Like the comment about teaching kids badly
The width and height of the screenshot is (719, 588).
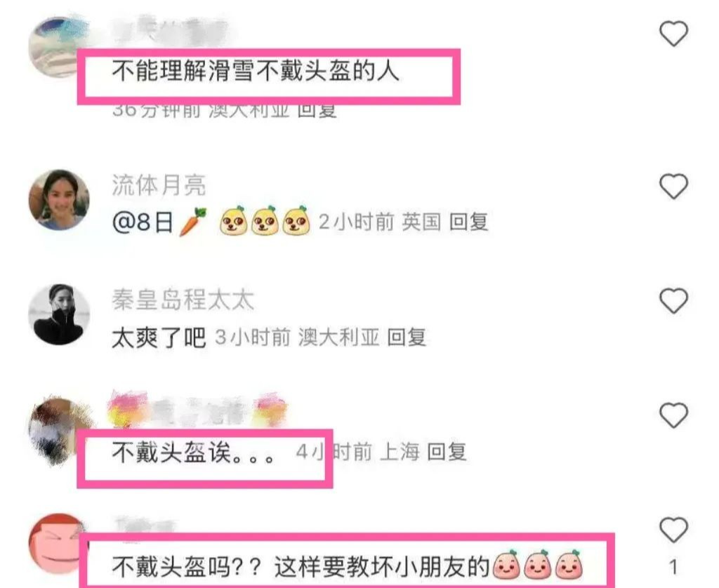click(673, 529)
